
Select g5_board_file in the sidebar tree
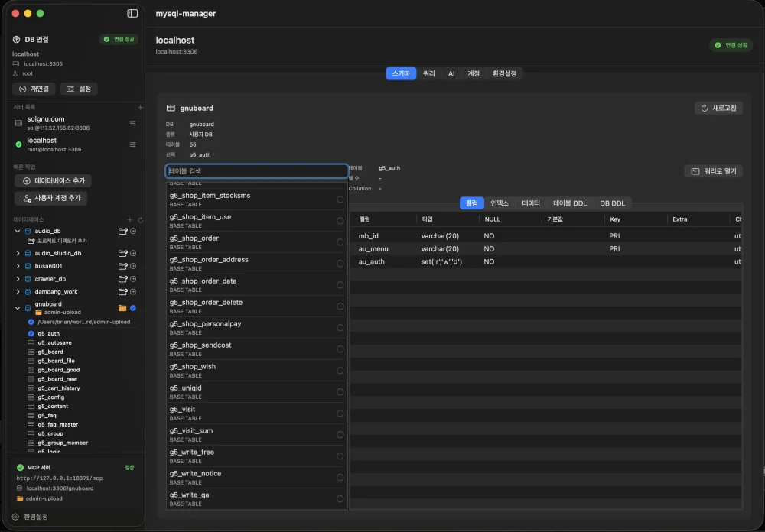click(56, 361)
